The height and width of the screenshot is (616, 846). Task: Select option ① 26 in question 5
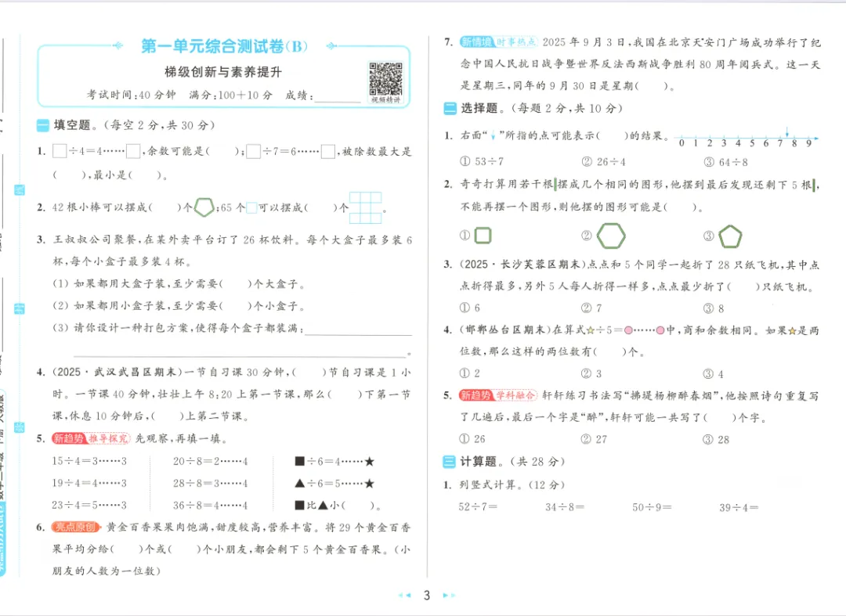[x=472, y=438]
